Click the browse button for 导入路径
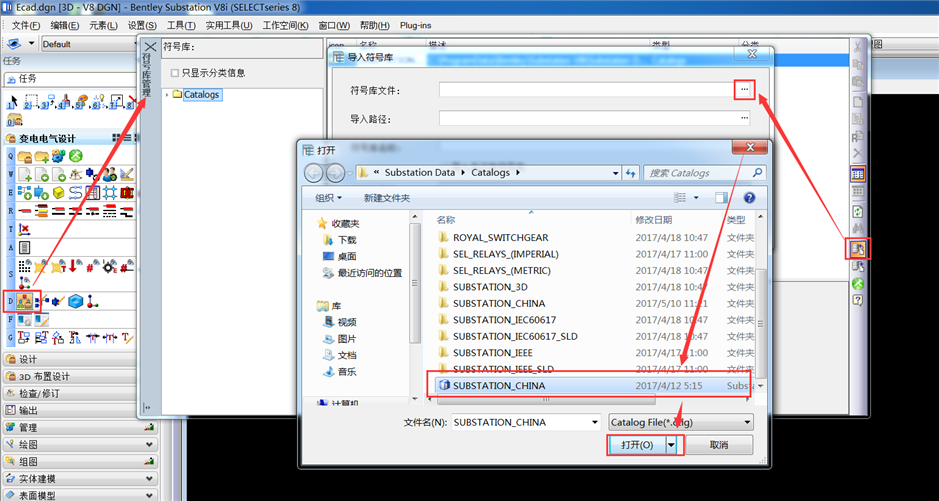This screenshot has height=501, width=939. (x=744, y=119)
